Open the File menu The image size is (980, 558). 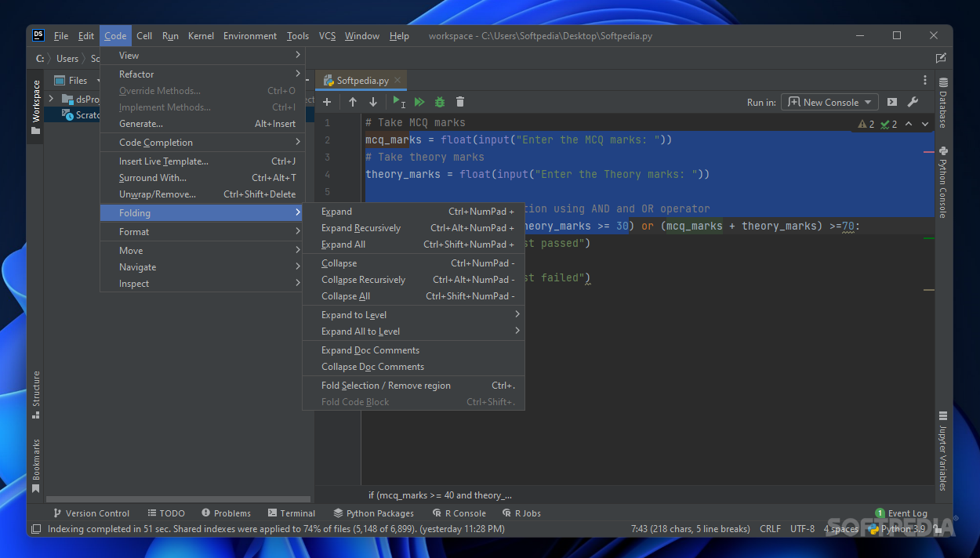(x=61, y=35)
